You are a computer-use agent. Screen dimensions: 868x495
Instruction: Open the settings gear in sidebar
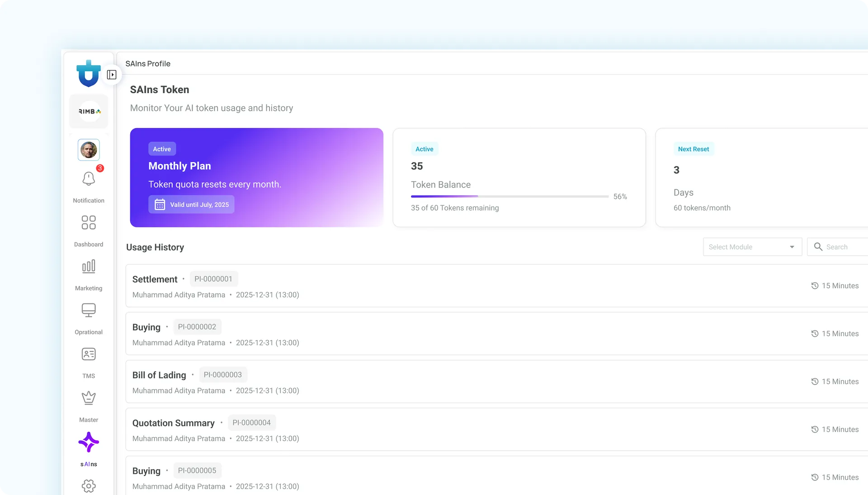89,486
